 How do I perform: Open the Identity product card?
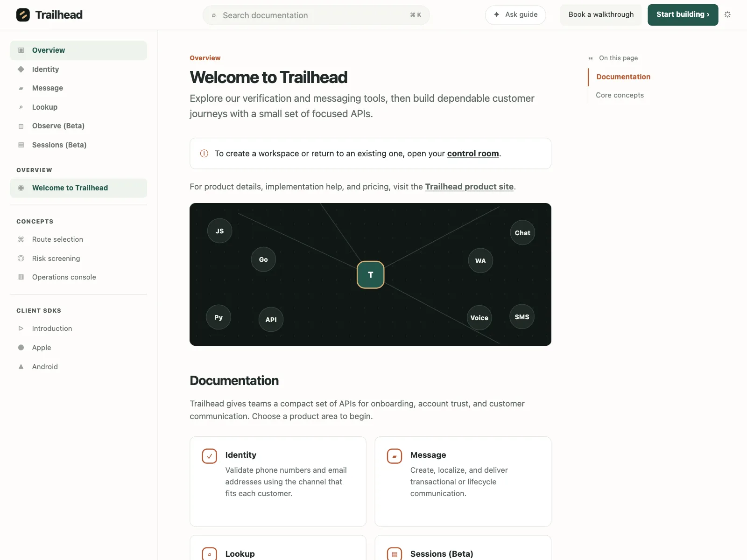(278, 482)
